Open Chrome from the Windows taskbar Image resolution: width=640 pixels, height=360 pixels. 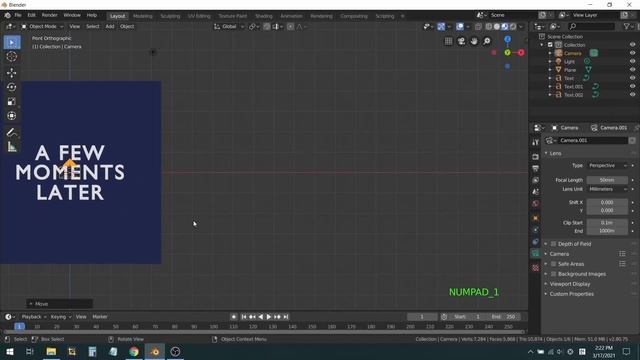point(134,351)
